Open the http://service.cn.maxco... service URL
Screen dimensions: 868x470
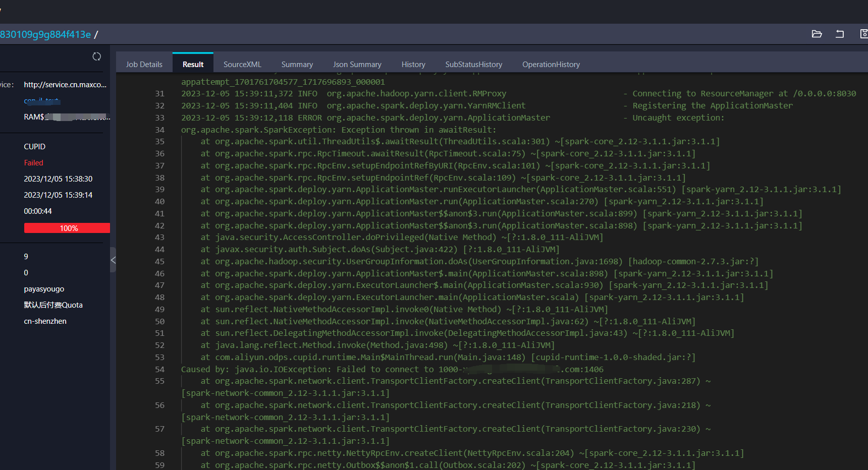65,85
